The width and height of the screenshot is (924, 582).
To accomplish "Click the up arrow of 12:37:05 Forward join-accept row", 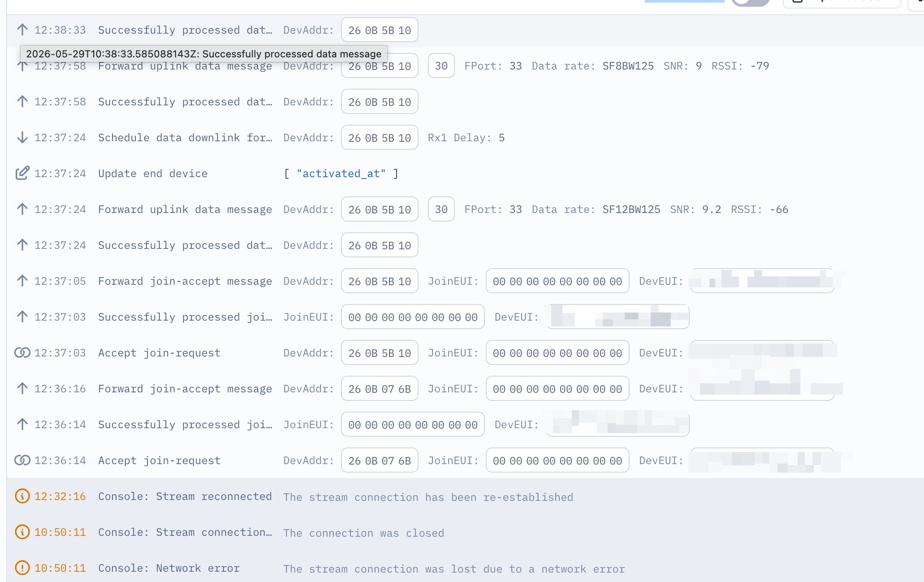I will pyautogui.click(x=22, y=281).
